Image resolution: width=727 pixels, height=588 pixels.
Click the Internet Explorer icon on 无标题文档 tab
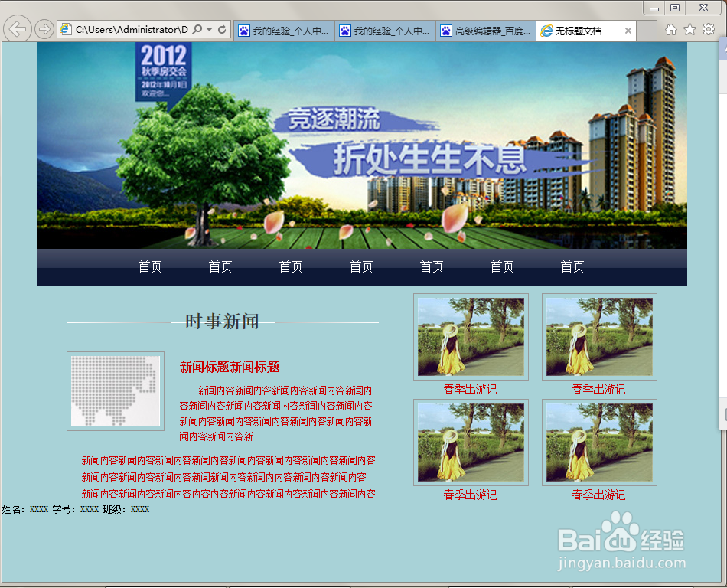click(x=546, y=31)
